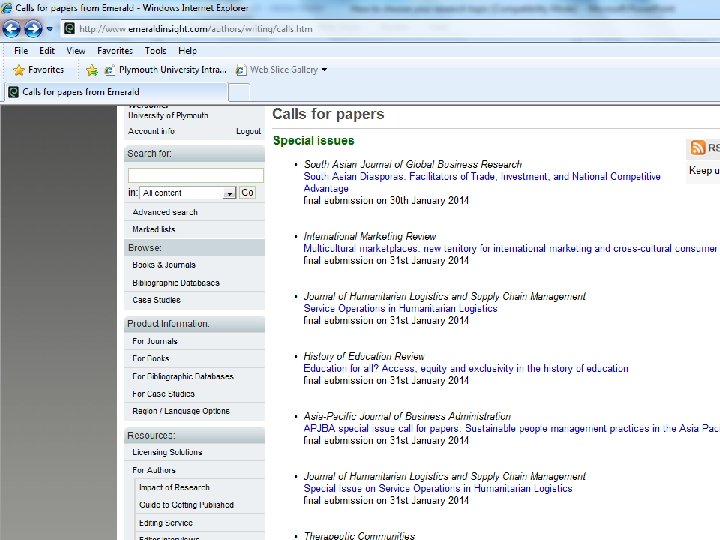Open Multicultural marketplaces call link
The image size is (720, 540).
510,248
